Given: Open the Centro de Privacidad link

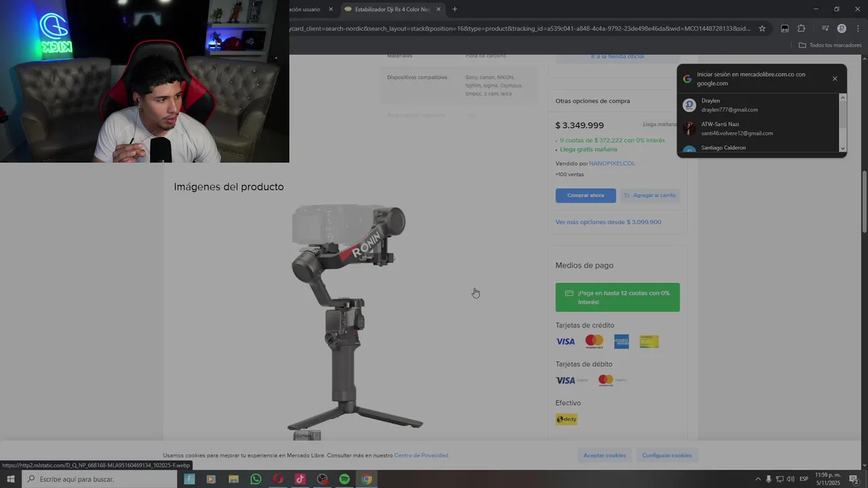Looking at the screenshot, I should (x=421, y=455).
